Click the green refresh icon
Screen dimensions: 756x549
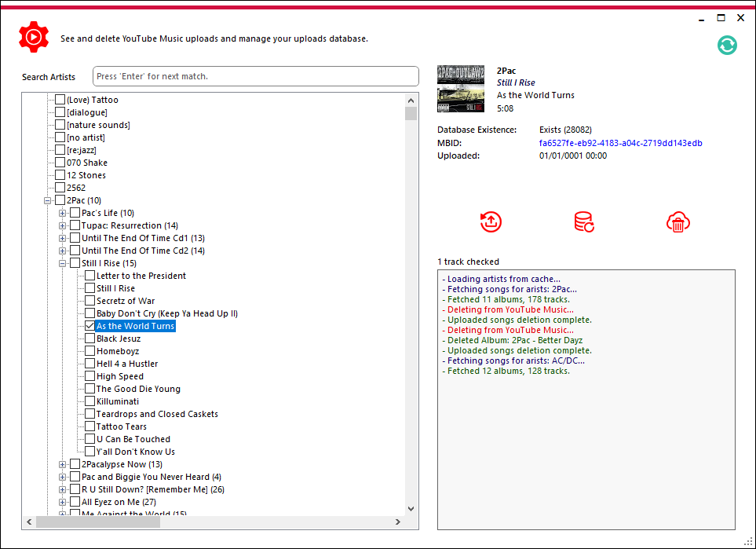pyautogui.click(x=727, y=46)
